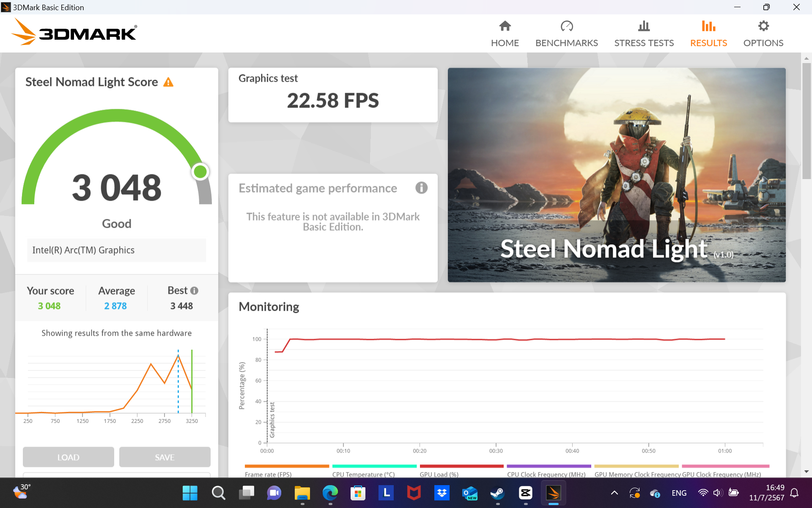This screenshot has height=508, width=812.
Task: Open the clock and date flyout
Action: [x=766, y=493]
